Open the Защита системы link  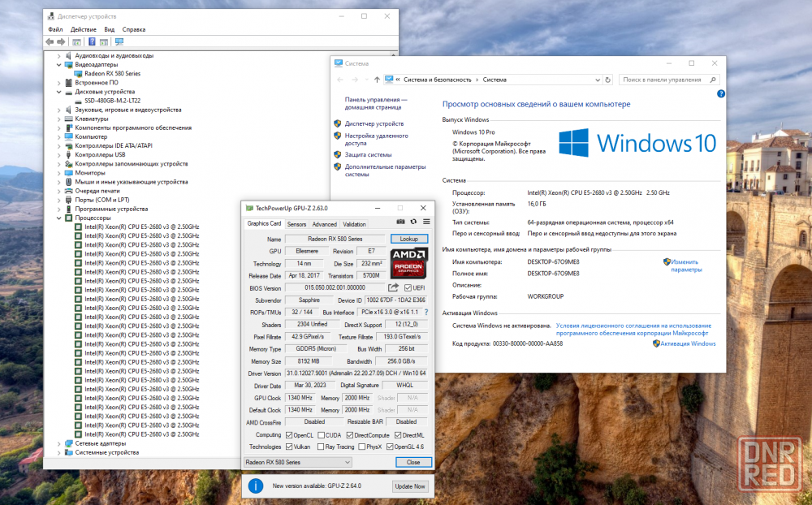(x=368, y=155)
